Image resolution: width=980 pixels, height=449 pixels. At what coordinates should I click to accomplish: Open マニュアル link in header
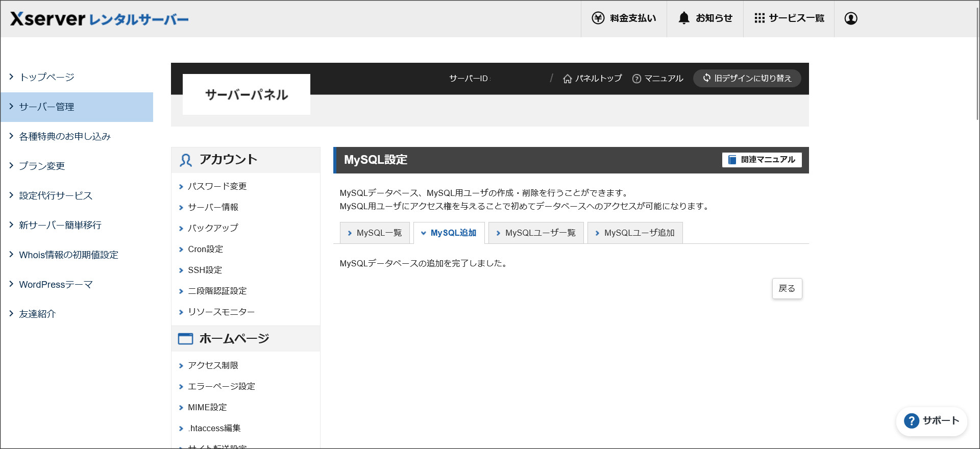coord(664,78)
